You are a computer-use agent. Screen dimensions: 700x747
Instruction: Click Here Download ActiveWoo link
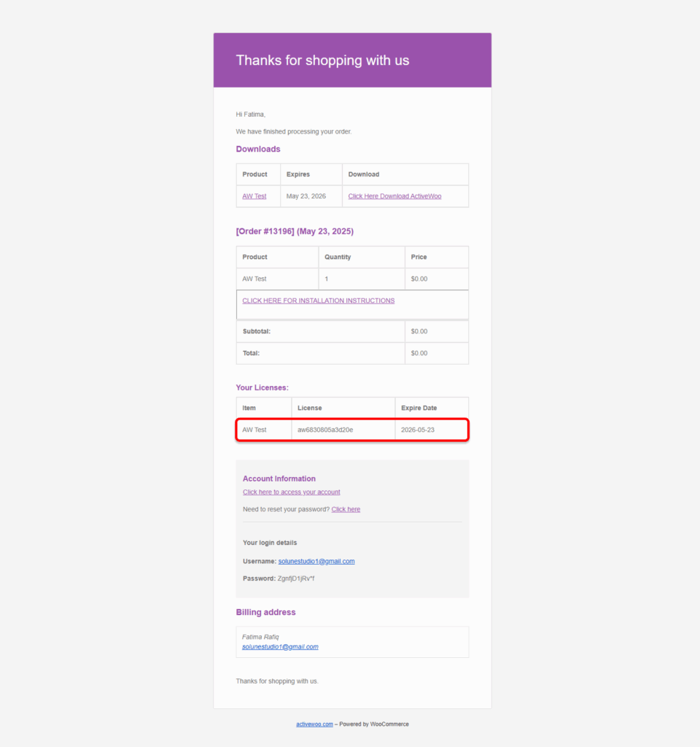[394, 196]
